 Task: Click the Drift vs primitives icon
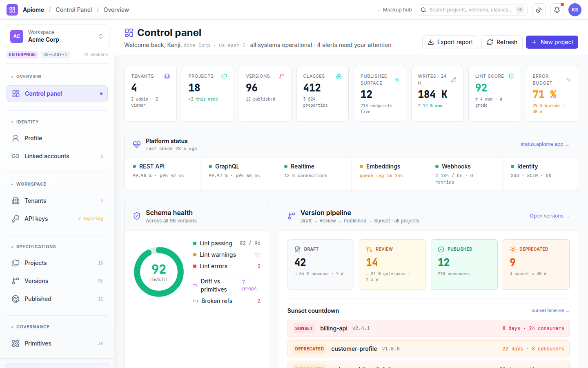(195, 285)
